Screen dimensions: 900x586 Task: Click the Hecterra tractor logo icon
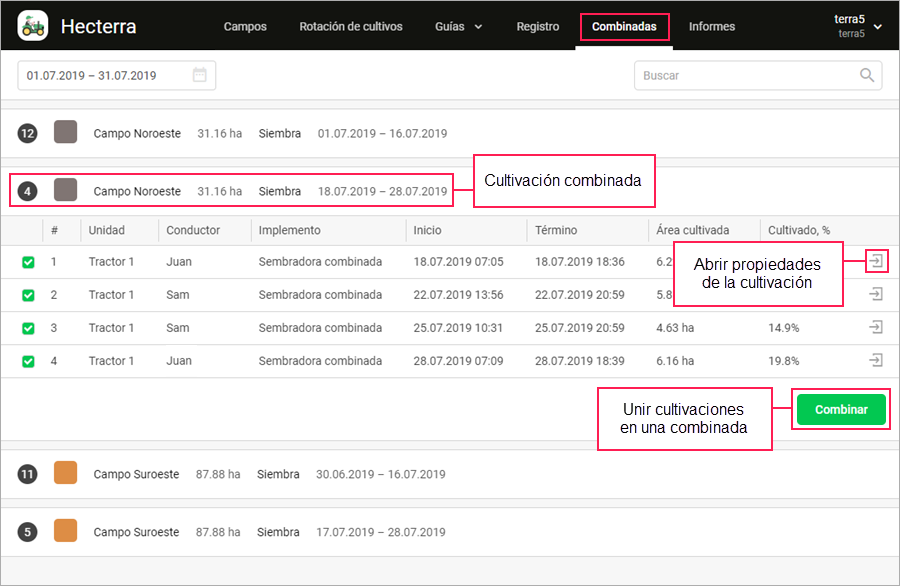click(33, 26)
